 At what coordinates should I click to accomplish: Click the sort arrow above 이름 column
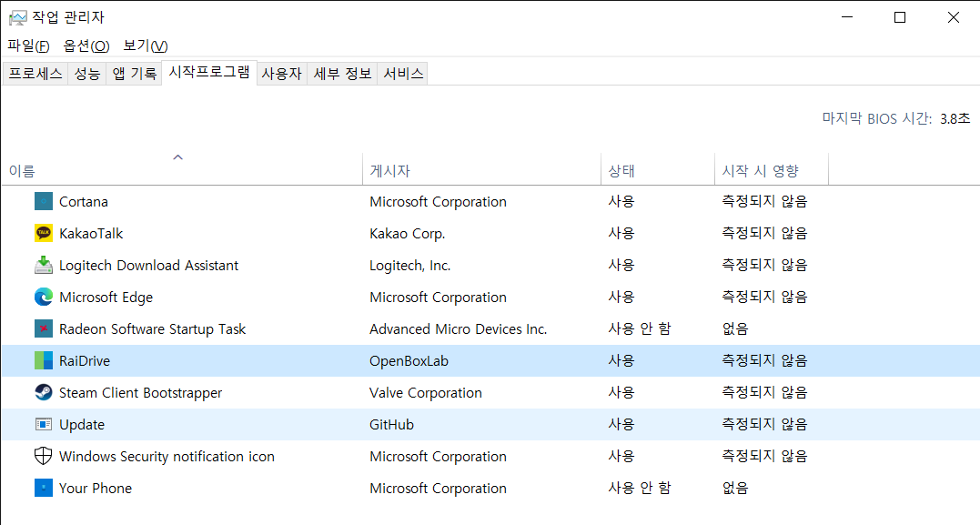[x=178, y=156]
